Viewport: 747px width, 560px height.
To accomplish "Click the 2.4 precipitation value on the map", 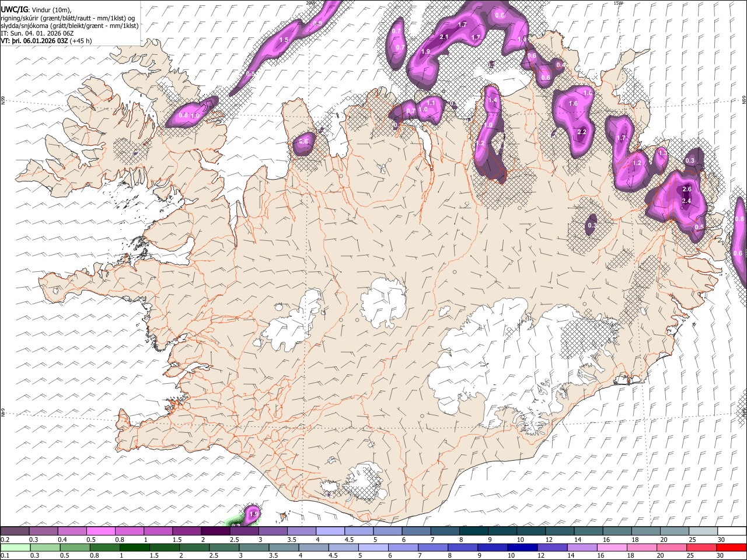I will click(x=687, y=201).
